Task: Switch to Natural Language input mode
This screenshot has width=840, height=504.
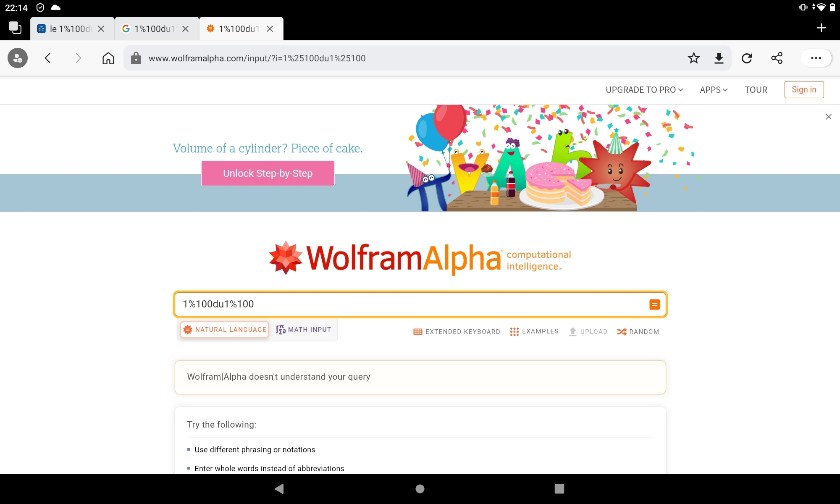Action: click(x=225, y=330)
